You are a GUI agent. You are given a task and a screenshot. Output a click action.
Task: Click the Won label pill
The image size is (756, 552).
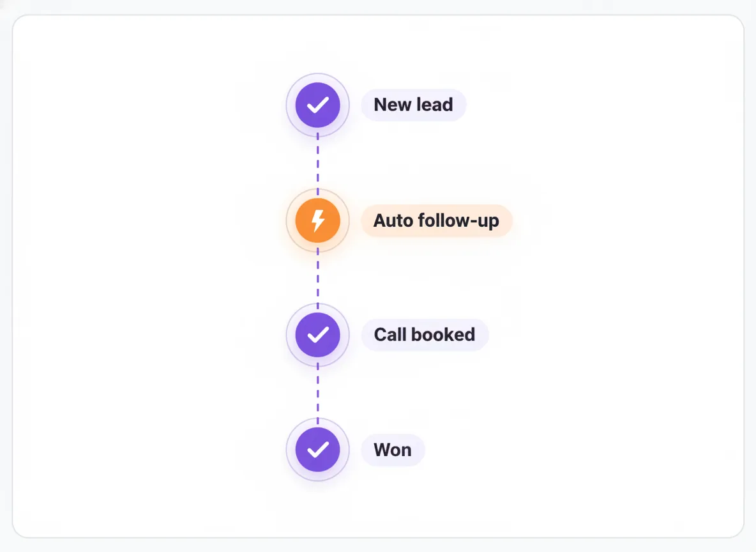tap(393, 450)
